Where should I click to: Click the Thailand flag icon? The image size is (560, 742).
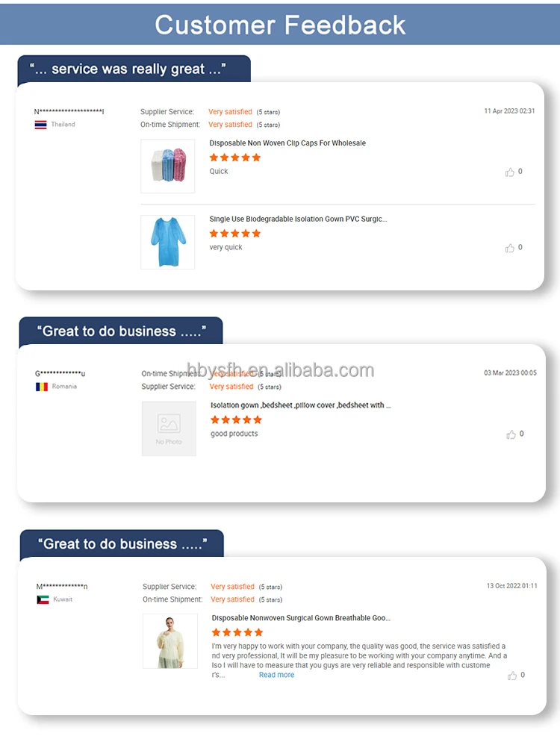pyautogui.click(x=41, y=125)
